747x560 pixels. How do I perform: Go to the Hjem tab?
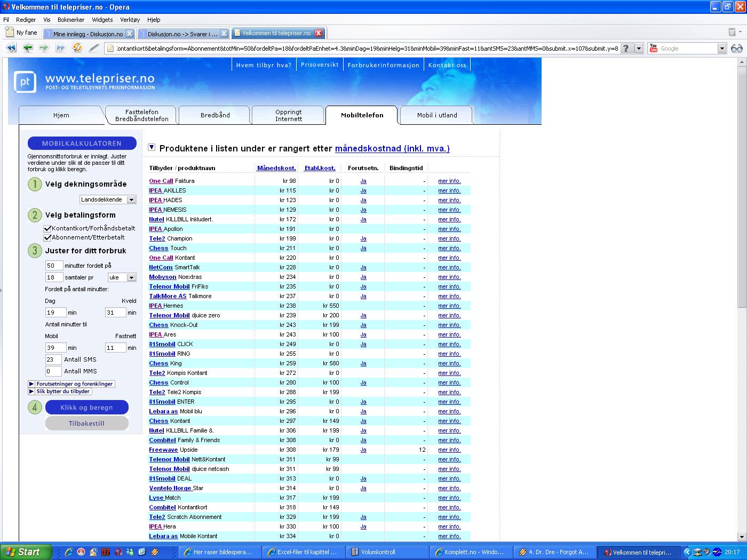[x=61, y=115]
